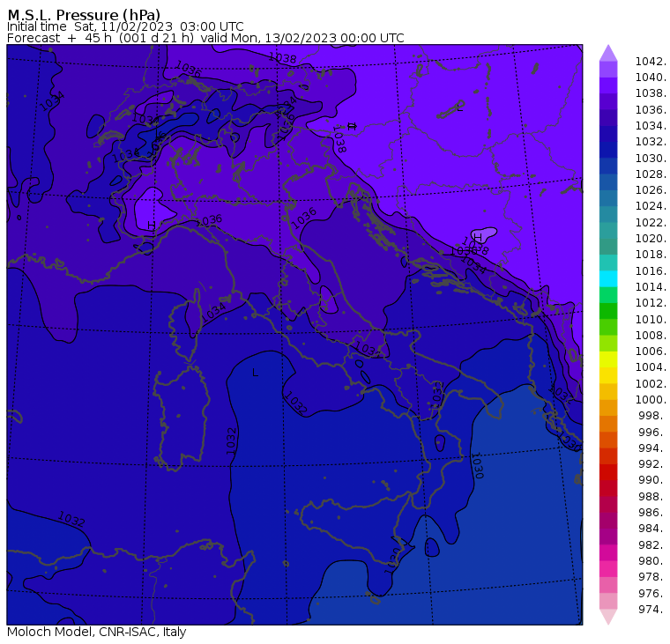Click the '1014.' legend label
670x644 pixels.
[651, 287]
